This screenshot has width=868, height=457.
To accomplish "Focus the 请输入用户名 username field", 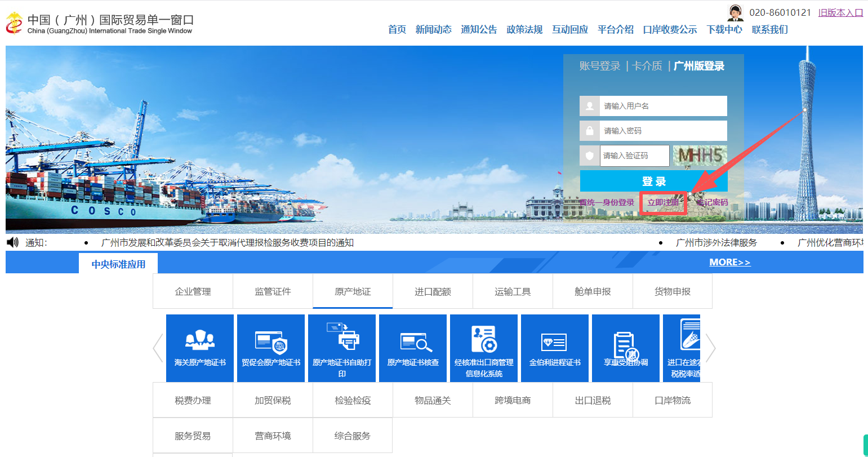I will click(x=662, y=106).
